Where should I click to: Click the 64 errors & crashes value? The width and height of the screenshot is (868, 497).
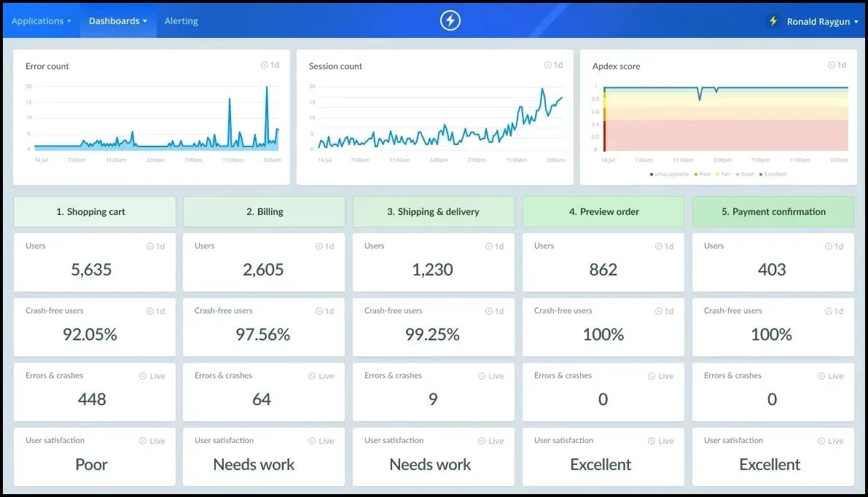[x=262, y=399]
